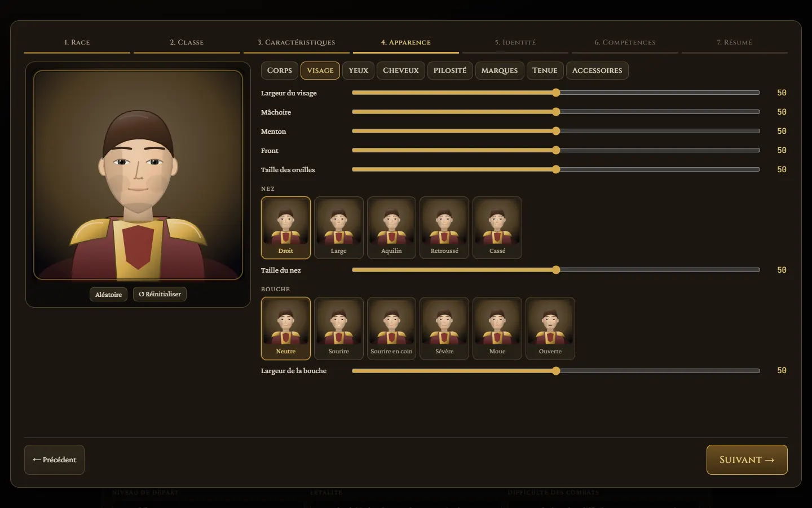Change the Taille des oreilles slider
The height and width of the screenshot is (508, 812).
pyautogui.click(x=556, y=169)
